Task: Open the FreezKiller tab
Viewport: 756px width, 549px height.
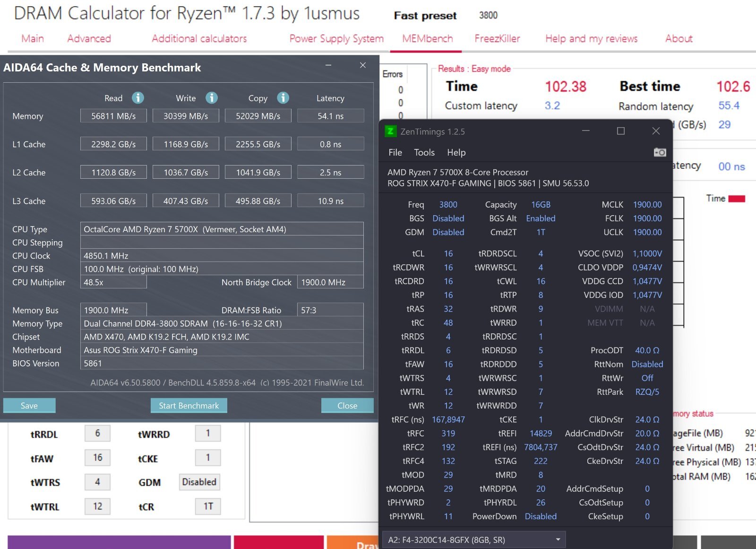Action: coord(497,39)
